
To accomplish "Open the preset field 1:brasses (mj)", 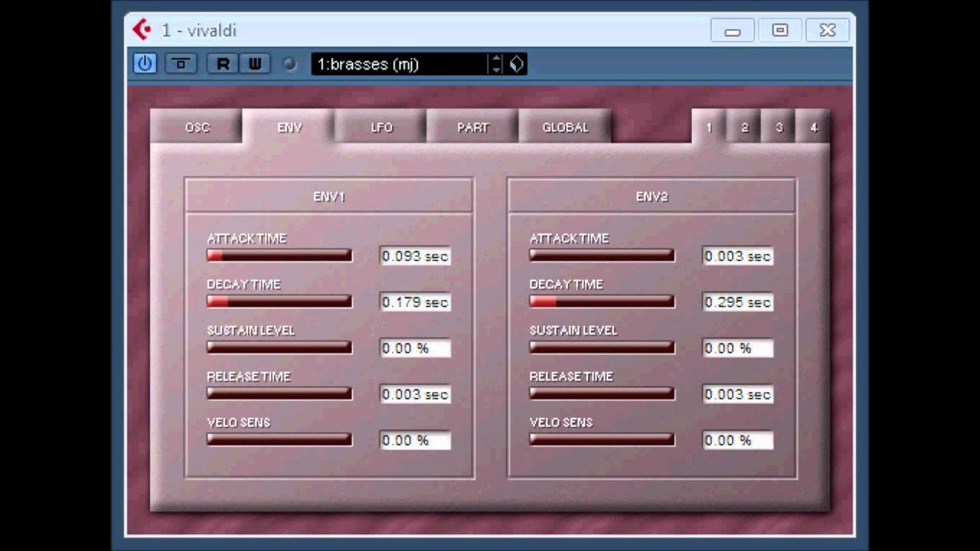I will [399, 64].
